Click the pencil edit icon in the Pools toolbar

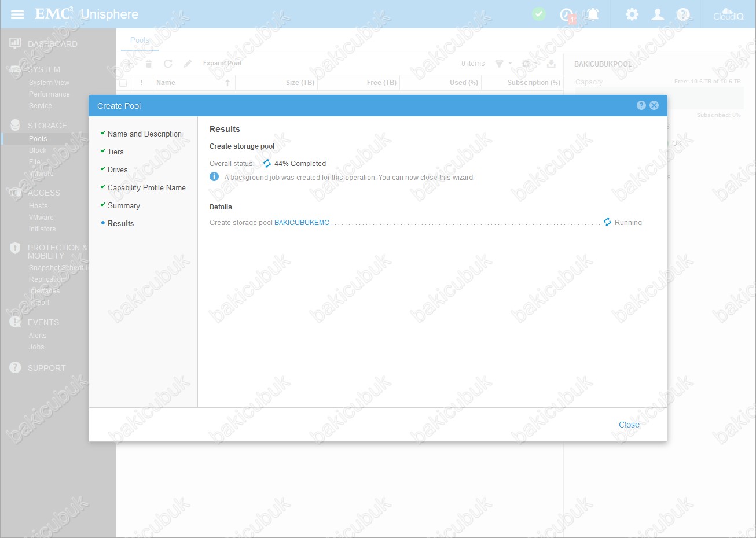pyautogui.click(x=188, y=64)
